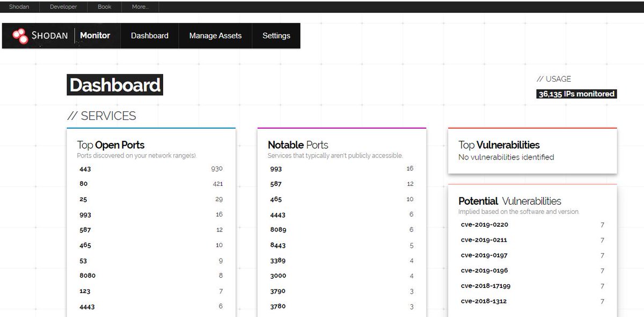644x317 pixels.
Task: Click the Notable Ports card title
Action: pyautogui.click(x=298, y=145)
